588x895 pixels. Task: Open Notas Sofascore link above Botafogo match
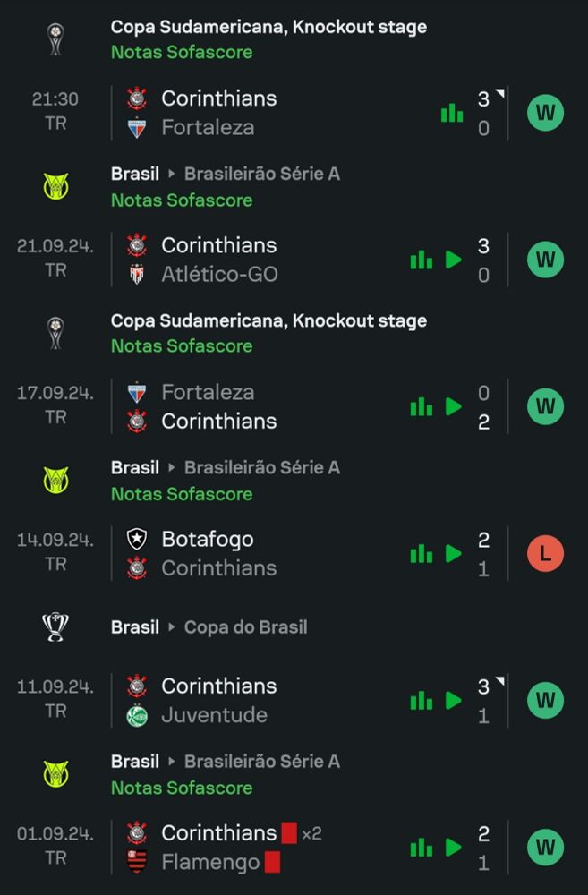click(x=182, y=494)
